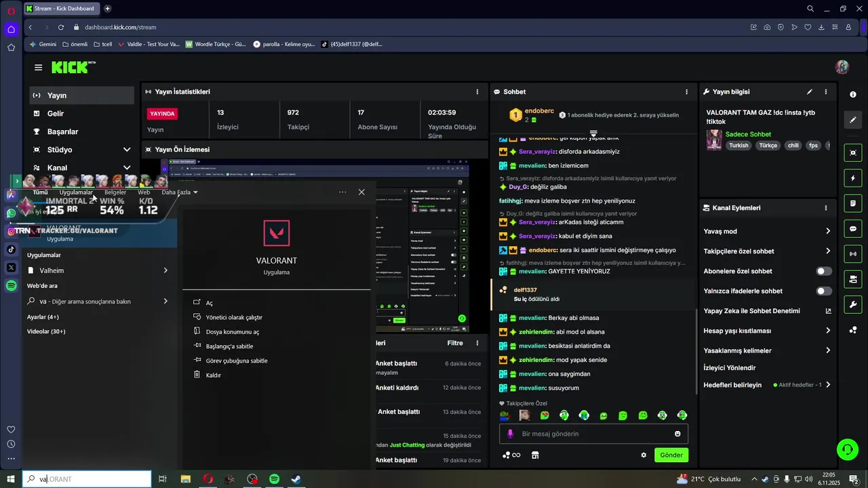Toggle Abonelere özel sohbet switch

[x=824, y=271]
